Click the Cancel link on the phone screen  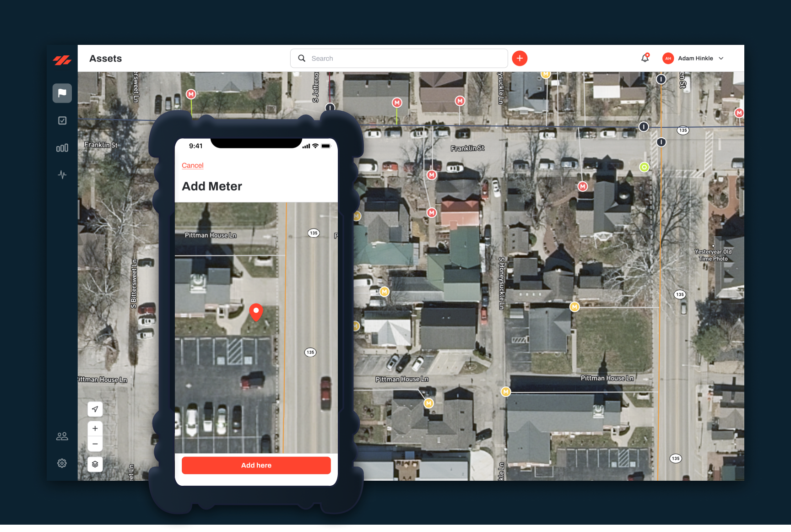pyautogui.click(x=192, y=165)
